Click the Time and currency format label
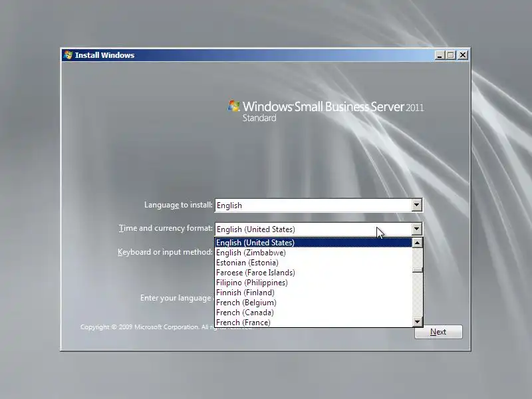Screen dimensions: 532x399 tap(166, 228)
